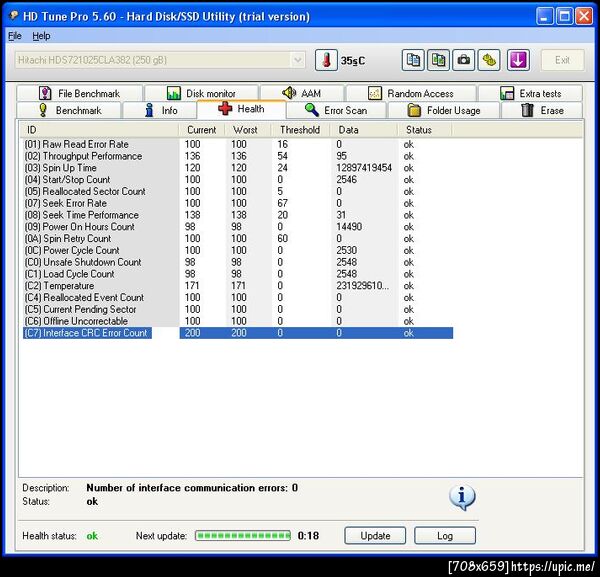Select the (0A) Spin Retry Count row
Image resolution: width=600 pixels, height=577 pixels.
coord(237,239)
